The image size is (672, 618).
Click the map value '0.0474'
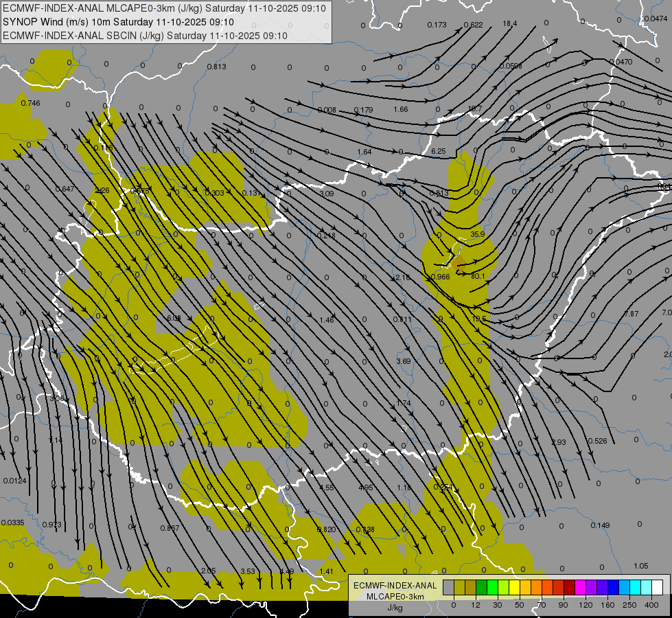pyautogui.click(x=656, y=19)
